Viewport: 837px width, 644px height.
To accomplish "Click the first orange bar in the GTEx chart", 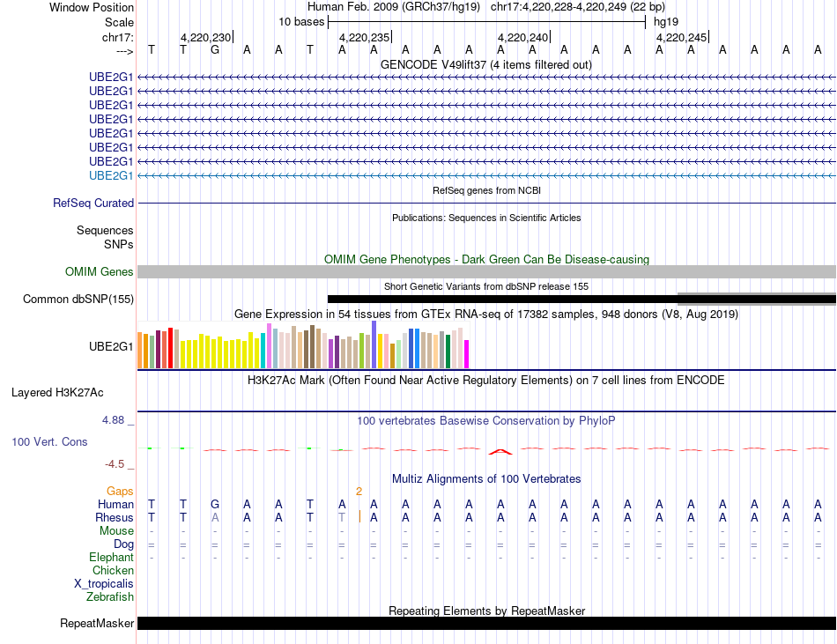I will point(140,351).
